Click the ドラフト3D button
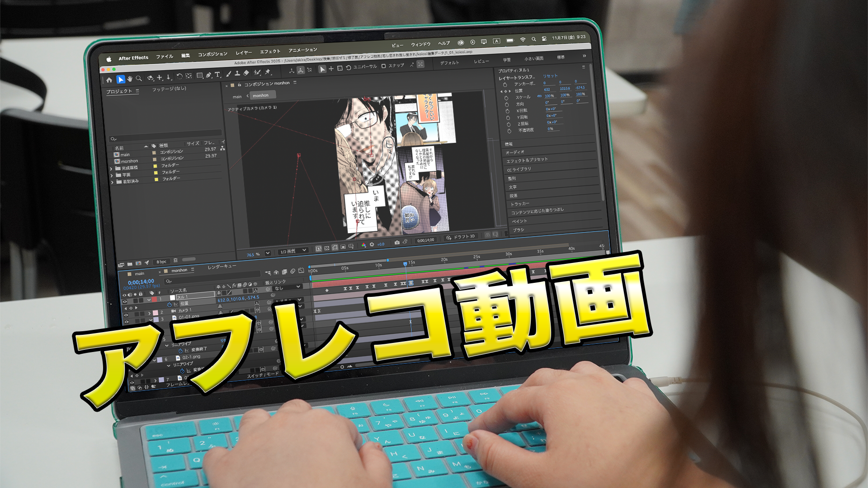Viewport: 868px width, 488px height. 461,237
